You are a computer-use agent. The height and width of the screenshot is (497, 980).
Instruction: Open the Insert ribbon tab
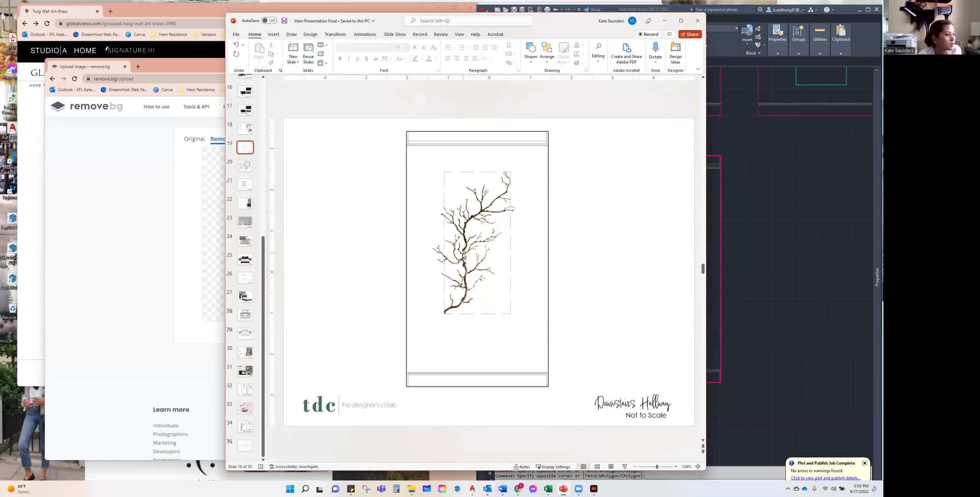pos(273,34)
